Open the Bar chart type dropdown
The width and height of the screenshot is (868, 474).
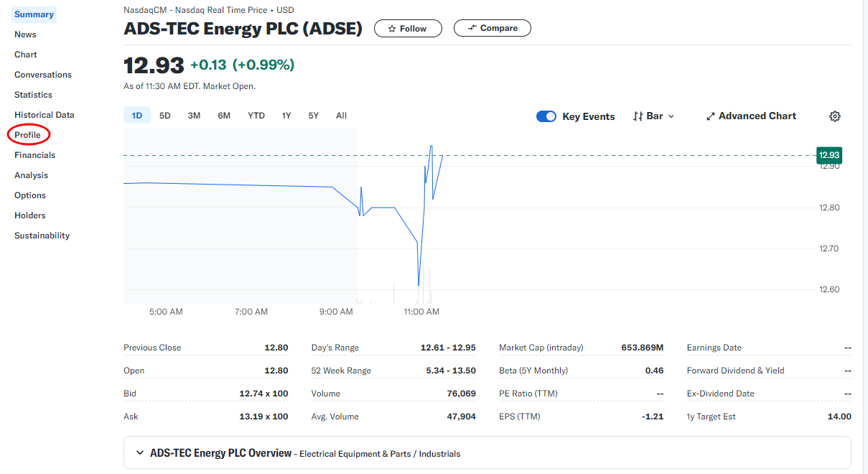(654, 116)
